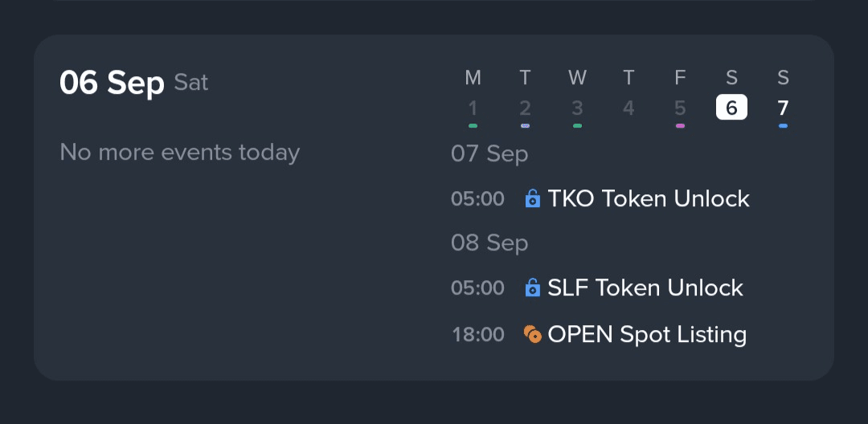868x424 pixels.
Task: Click the green event dot under day 1
Action: coord(473,126)
